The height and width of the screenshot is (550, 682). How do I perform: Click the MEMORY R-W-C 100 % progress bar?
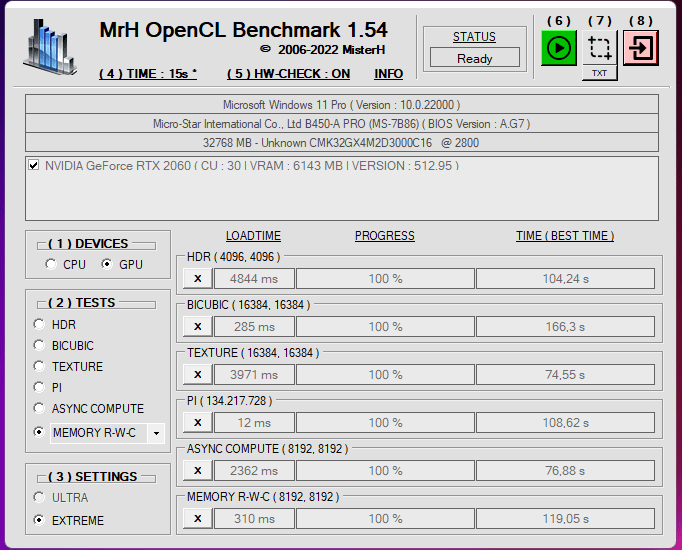385,518
